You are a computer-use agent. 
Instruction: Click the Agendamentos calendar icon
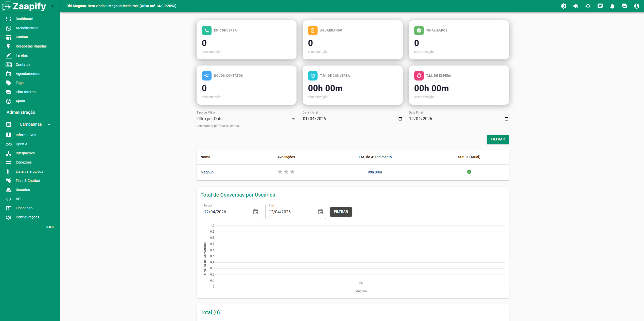[9, 74]
